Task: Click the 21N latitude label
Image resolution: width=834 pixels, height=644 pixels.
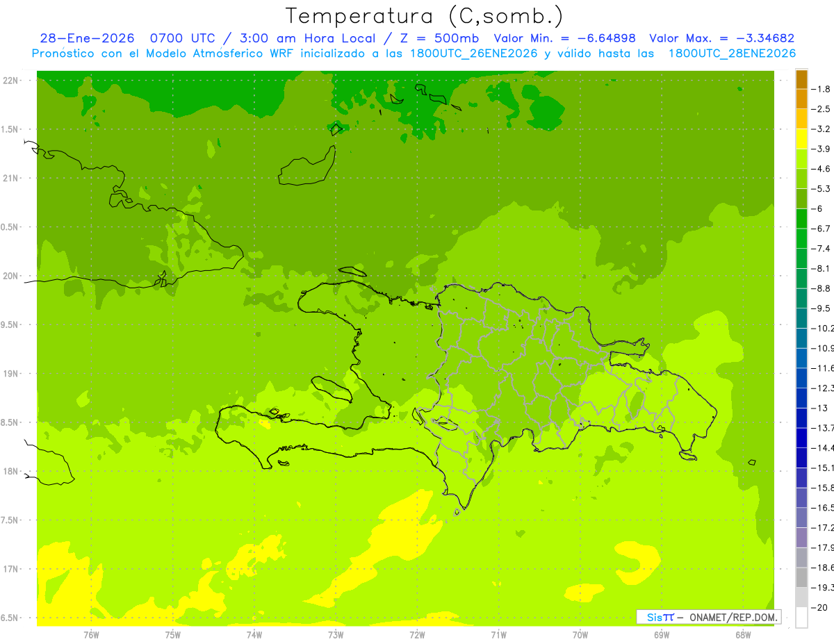Action: (x=11, y=179)
